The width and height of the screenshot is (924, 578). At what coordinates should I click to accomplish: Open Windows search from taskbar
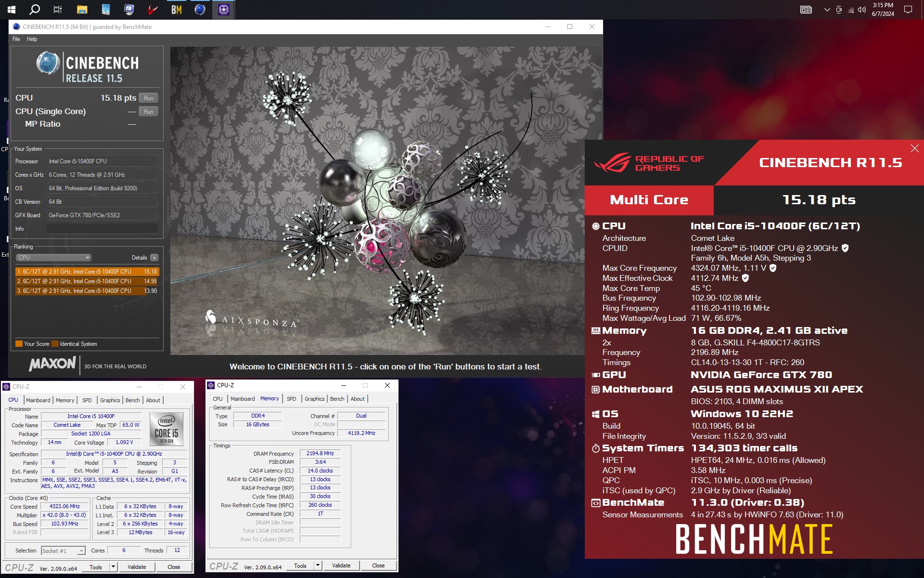[35, 9]
